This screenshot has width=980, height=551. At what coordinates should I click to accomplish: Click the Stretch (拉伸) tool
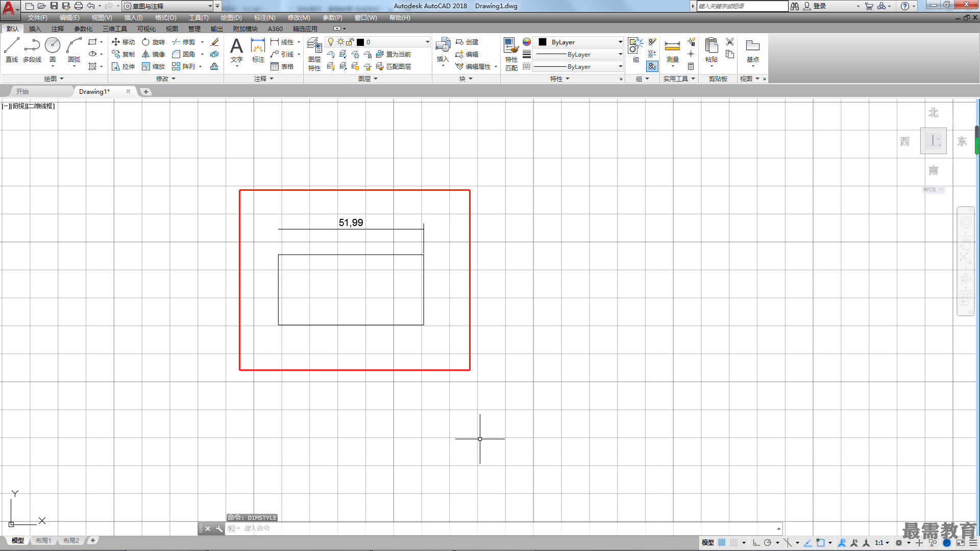click(x=123, y=66)
